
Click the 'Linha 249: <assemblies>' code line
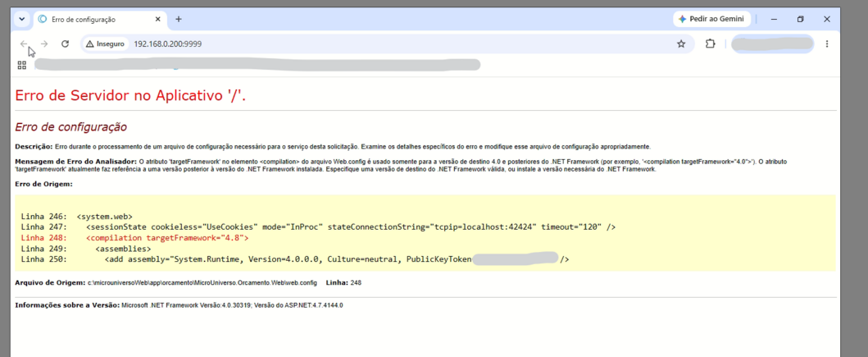86,249
